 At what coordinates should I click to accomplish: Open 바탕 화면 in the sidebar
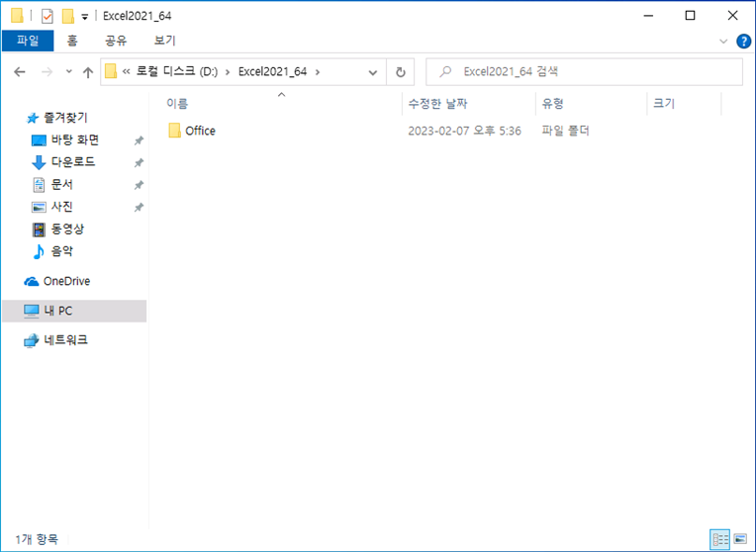click(75, 139)
